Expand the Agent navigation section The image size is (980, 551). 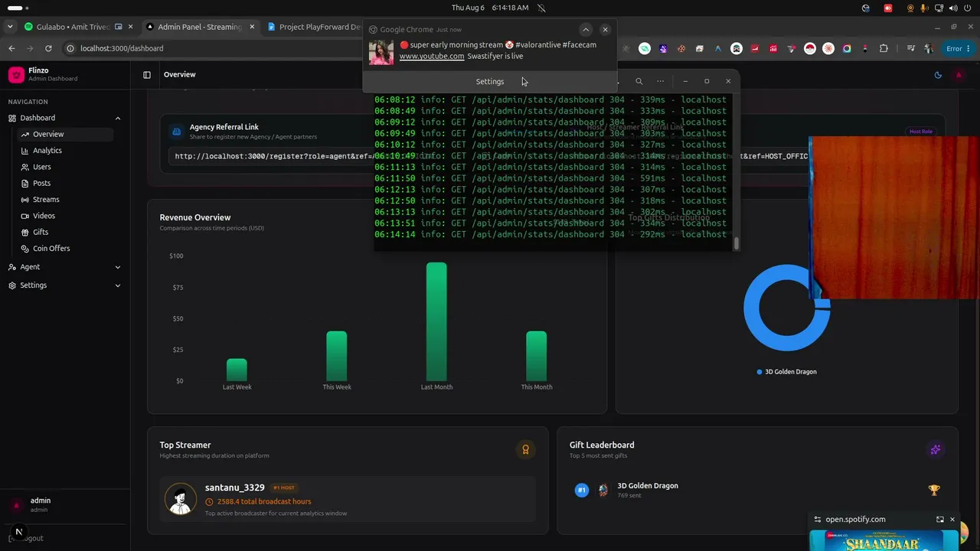pyautogui.click(x=65, y=267)
